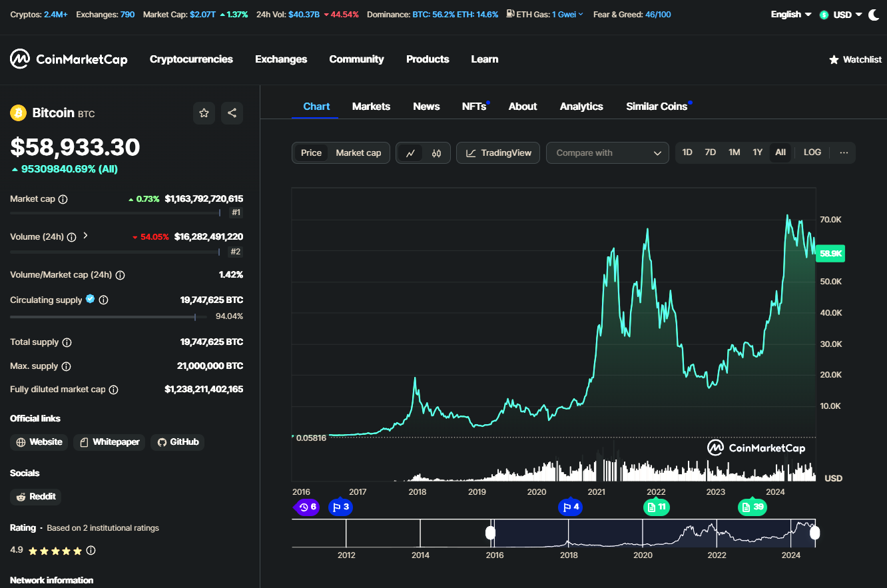Switch to the NFTs tab

(x=474, y=107)
